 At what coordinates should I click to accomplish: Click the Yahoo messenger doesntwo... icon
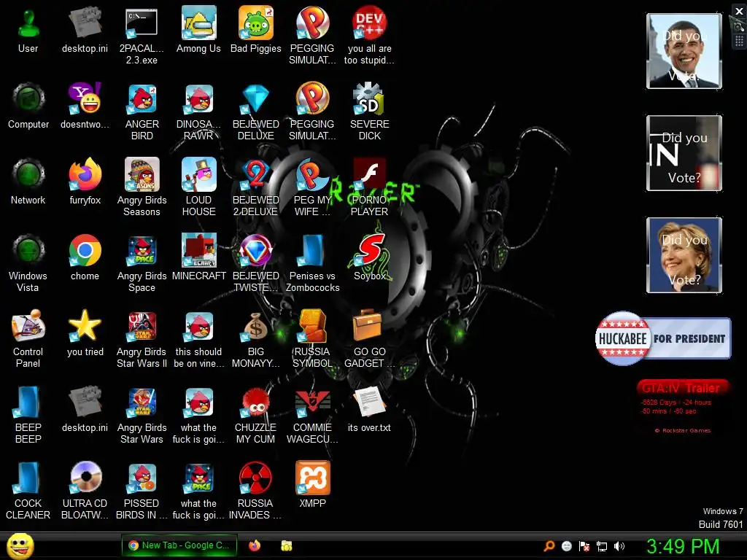tap(85, 106)
